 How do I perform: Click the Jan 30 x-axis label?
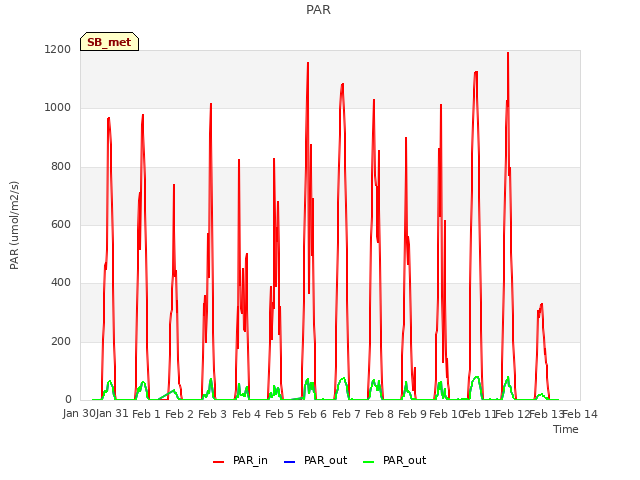[x=79, y=413]
